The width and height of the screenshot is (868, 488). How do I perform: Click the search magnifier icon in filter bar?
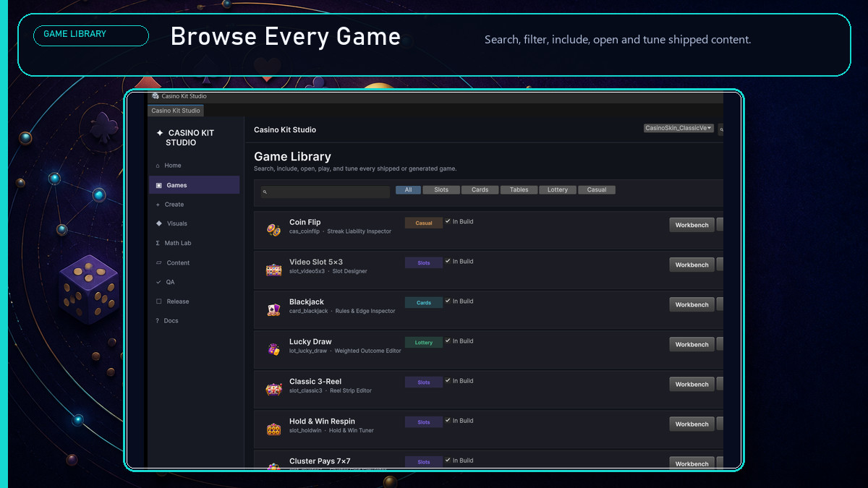pos(265,192)
